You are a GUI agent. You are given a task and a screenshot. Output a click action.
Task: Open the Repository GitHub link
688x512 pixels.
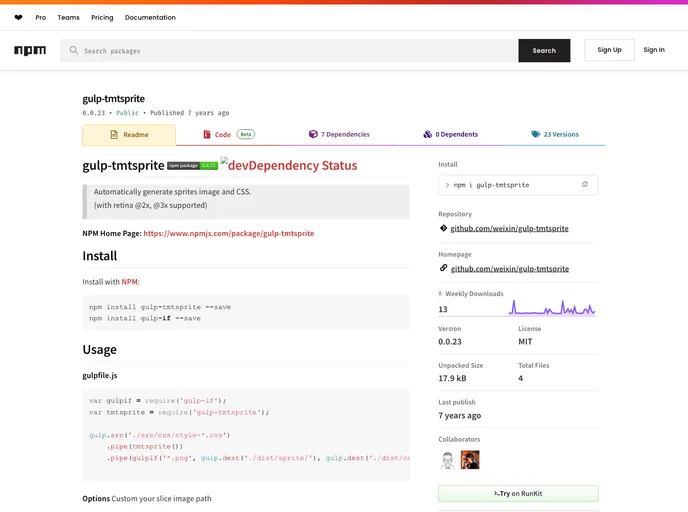click(x=509, y=228)
